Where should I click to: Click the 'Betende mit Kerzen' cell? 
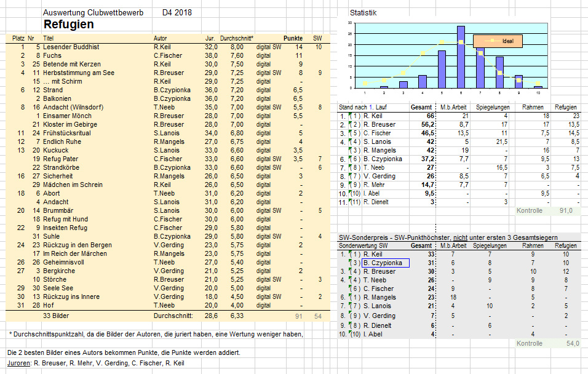(72, 64)
